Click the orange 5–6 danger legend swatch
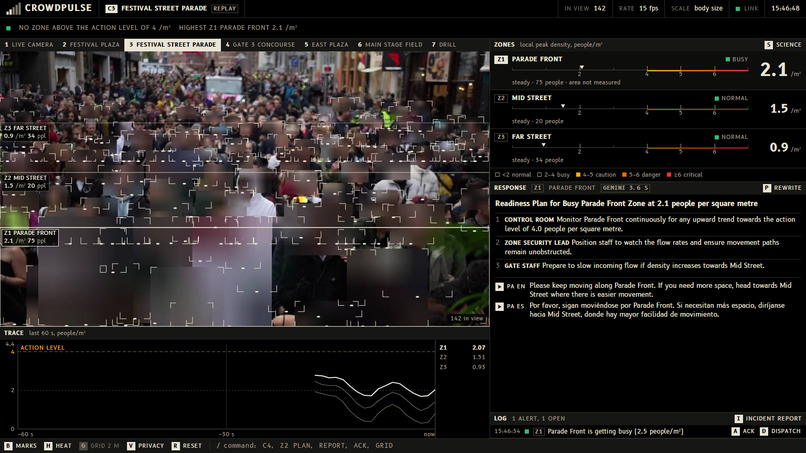Image resolution: width=806 pixels, height=453 pixels. click(625, 175)
